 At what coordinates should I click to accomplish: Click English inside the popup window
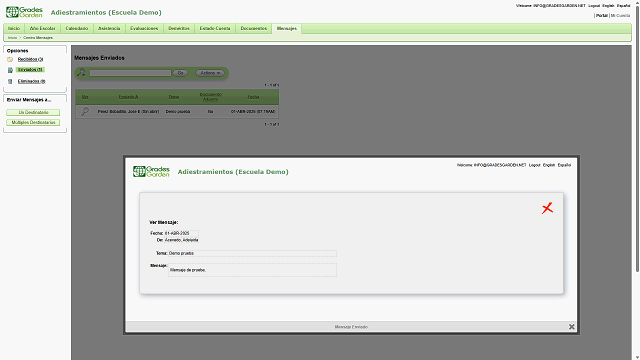tap(549, 165)
